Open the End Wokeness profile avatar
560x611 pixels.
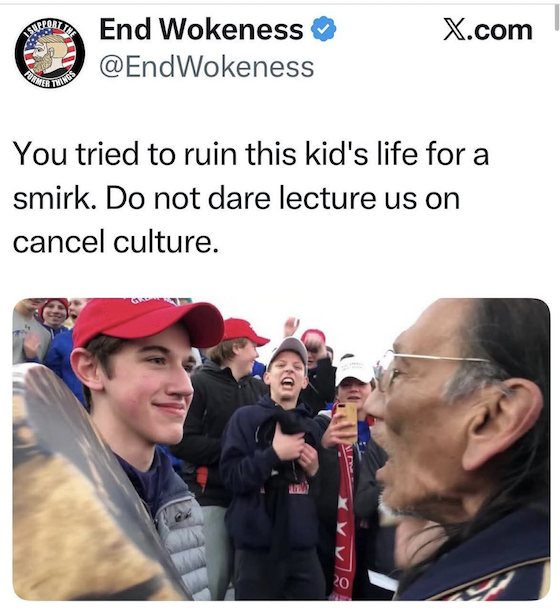tap(50, 52)
